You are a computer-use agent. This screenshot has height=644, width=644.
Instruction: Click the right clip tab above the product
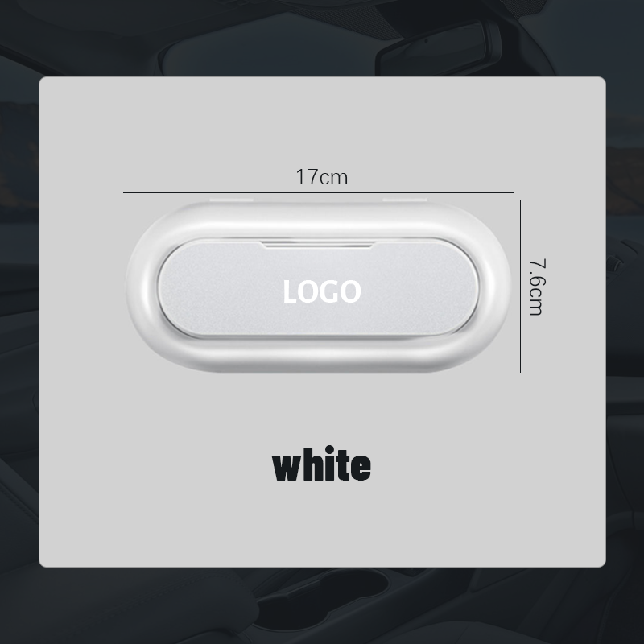tap(405, 200)
